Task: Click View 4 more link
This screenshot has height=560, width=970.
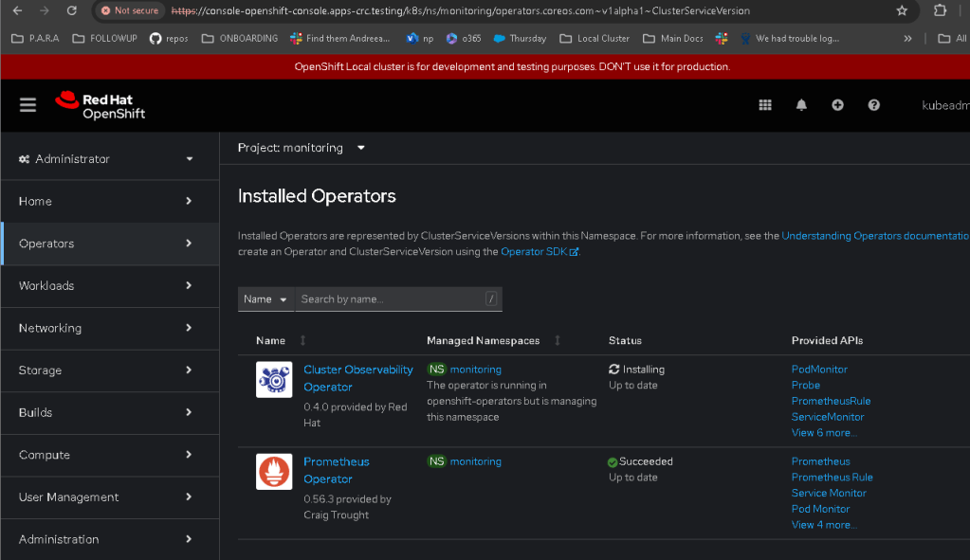Action: (824, 525)
